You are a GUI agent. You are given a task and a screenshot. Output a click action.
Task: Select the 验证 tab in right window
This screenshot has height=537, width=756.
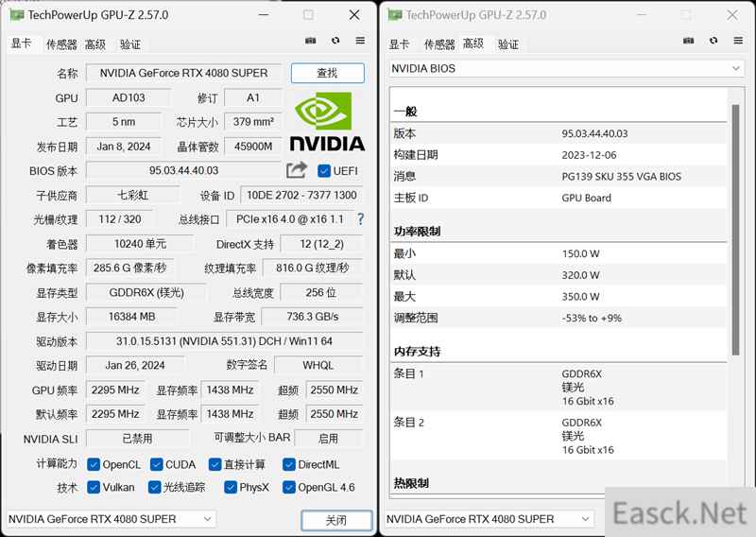(508, 44)
